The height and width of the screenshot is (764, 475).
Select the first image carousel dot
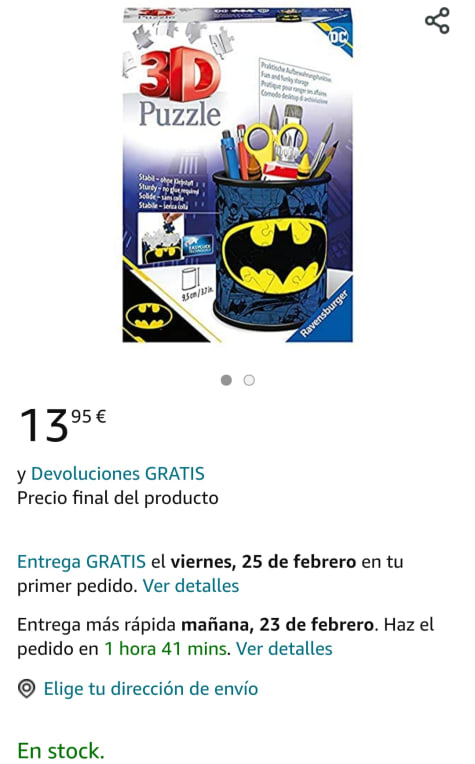click(x=226, y=380)
